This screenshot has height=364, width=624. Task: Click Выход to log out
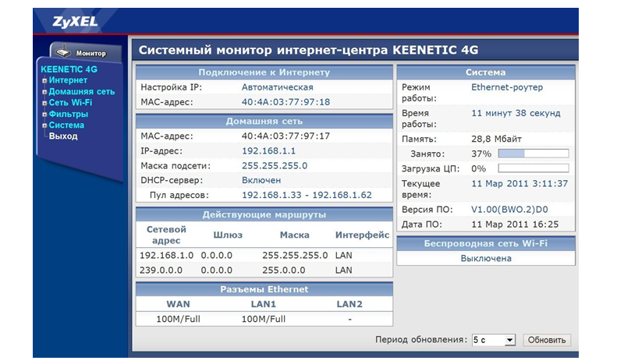tap(63, 136)
